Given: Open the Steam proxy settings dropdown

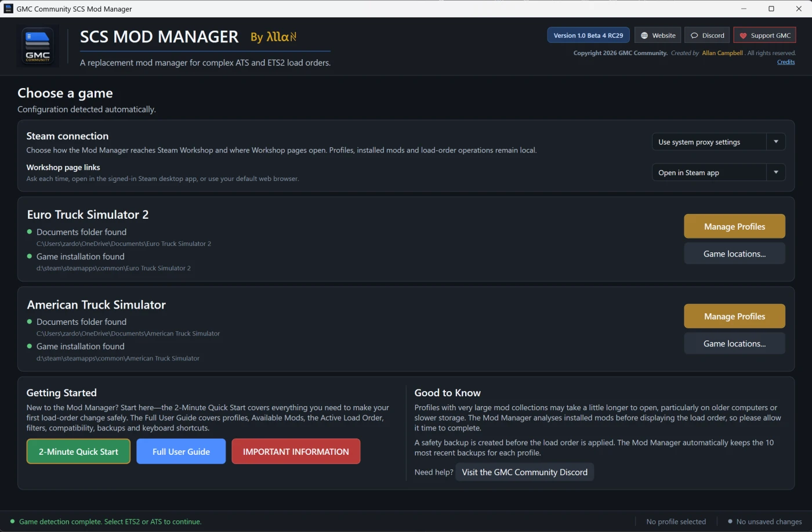Looking at the screenshot, I should click(719, 142).
